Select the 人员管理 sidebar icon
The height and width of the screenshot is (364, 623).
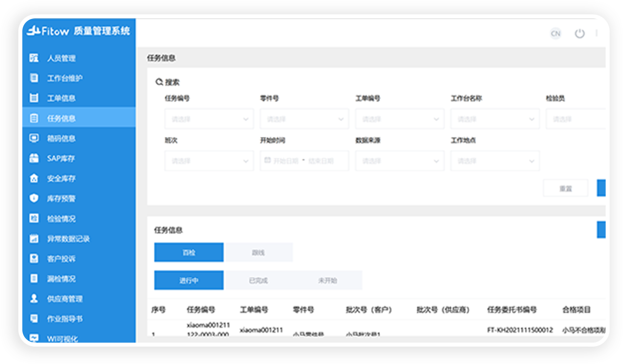(34, 58)
